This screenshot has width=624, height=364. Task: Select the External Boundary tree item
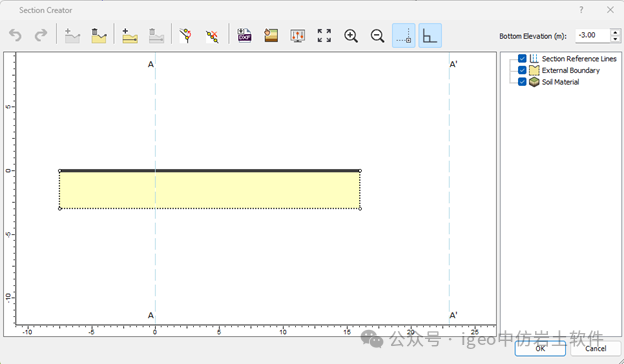point(571,70)
